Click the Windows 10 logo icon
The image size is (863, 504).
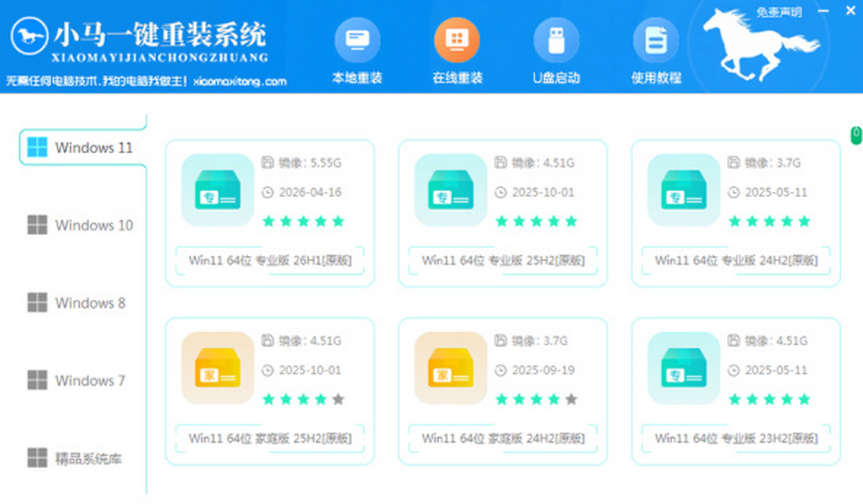click(x=37, y=225)
